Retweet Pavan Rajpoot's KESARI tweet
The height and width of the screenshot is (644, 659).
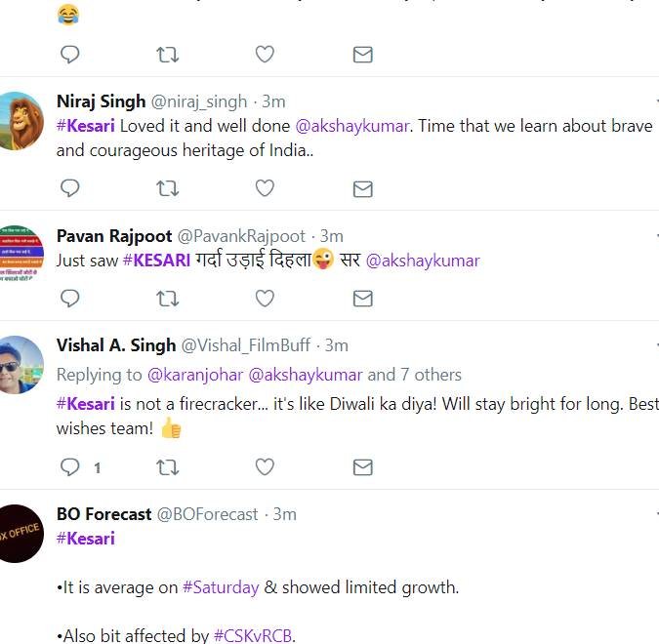(167, 299)
